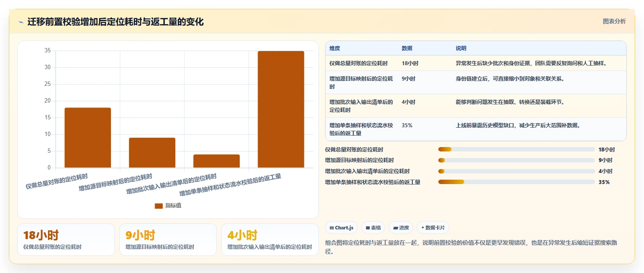Click the panel title 迁移前置校验增加后定位耗时与返工量的变化
The height and width of the screenshot is (273, 644).
115,22
